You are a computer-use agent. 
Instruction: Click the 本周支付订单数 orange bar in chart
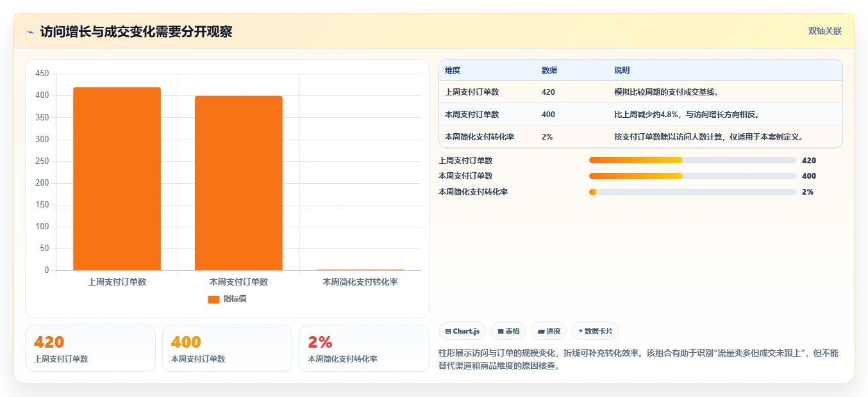pyautogui.click(x=238, y=183)
